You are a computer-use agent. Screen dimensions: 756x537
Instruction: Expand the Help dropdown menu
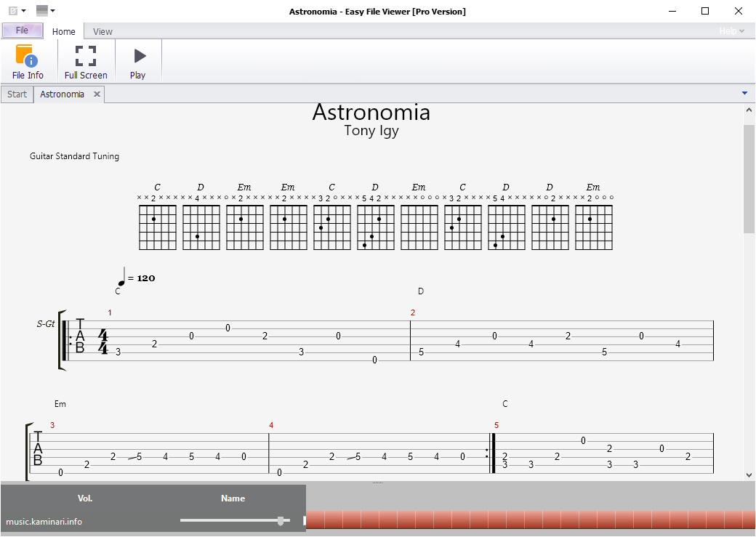pos(731,31)
